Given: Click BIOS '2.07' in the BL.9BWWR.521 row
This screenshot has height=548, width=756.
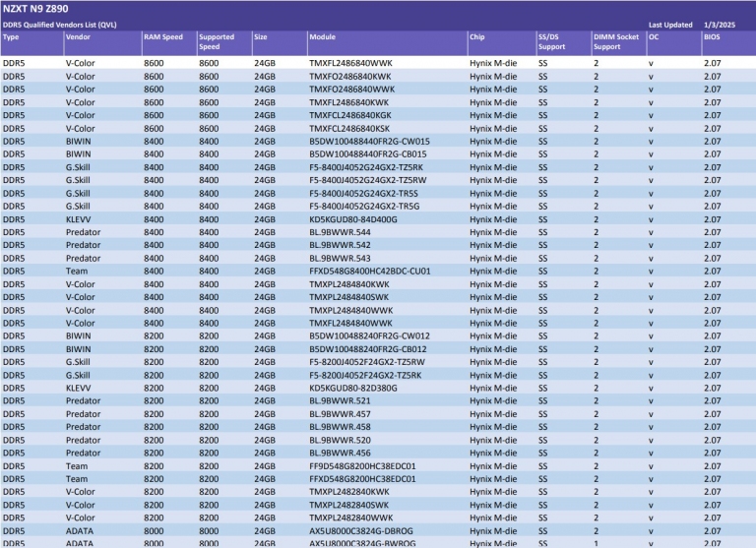Looking at the screenshot, I should coord(712,401).
